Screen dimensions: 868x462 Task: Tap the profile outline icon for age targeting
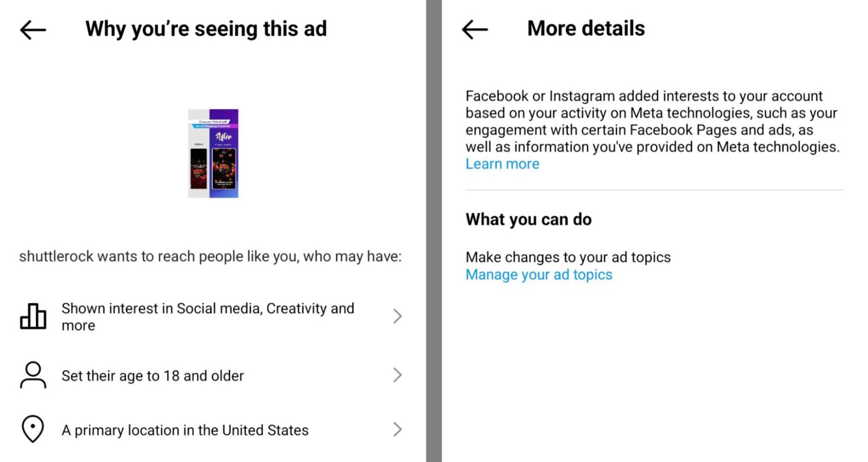33,375
